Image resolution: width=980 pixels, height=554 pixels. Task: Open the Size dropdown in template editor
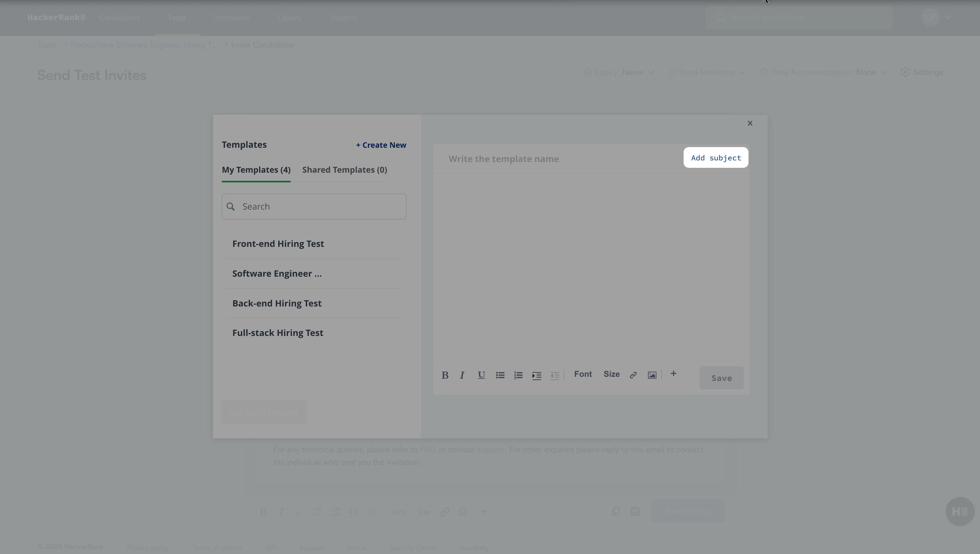pyautogui.click(x=612, y=374)
